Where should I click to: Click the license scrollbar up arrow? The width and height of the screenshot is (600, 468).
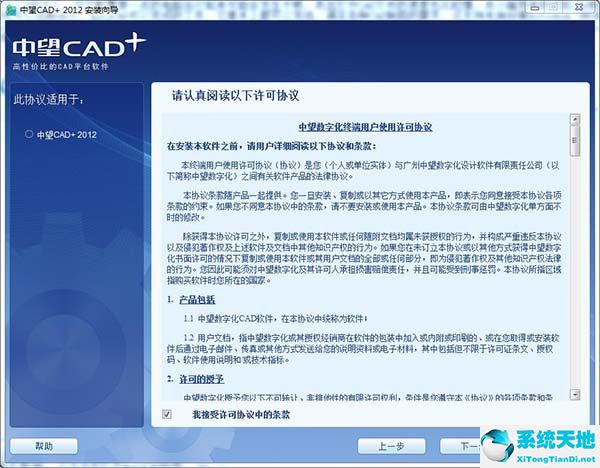tap(575, 119)
